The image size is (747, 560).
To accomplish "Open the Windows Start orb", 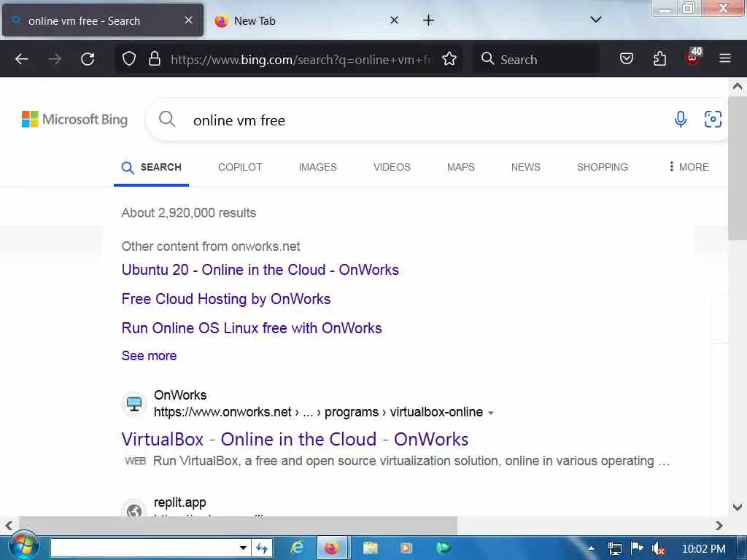I will click(23, 547).
